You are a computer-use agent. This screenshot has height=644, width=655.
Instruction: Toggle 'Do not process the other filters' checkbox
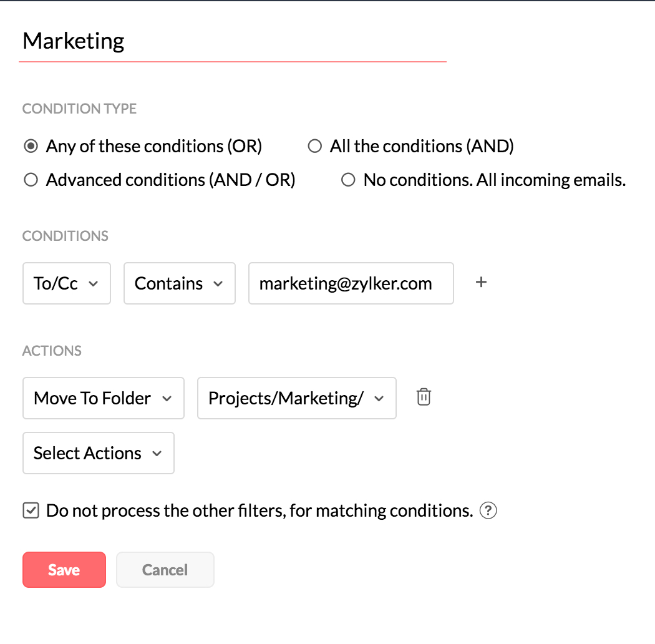30,511
